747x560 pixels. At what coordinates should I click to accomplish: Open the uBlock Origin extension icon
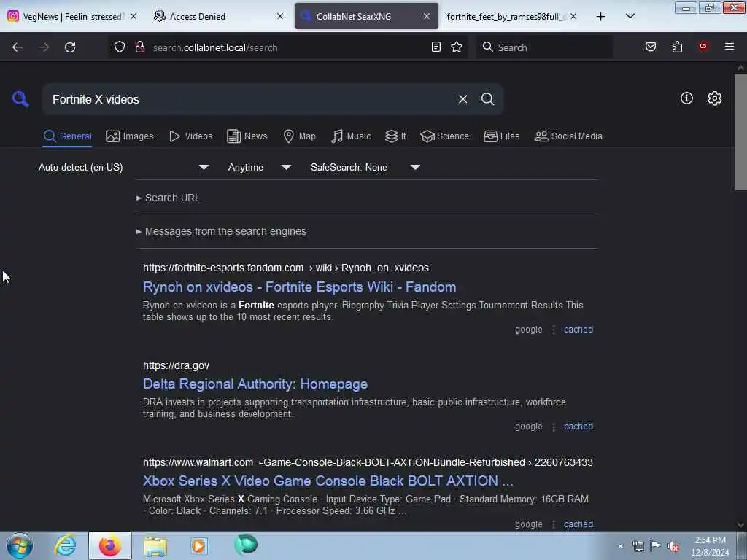pos(703,47)
